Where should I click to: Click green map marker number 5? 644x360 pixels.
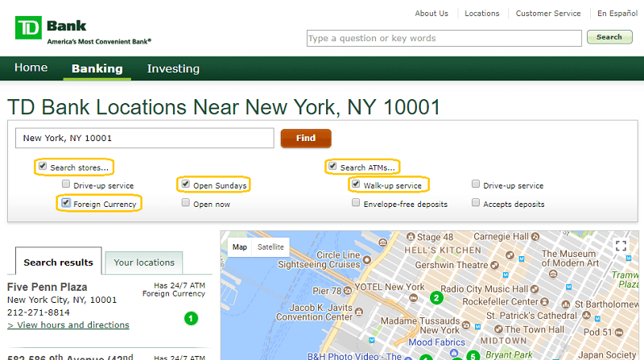coord(473,355)
